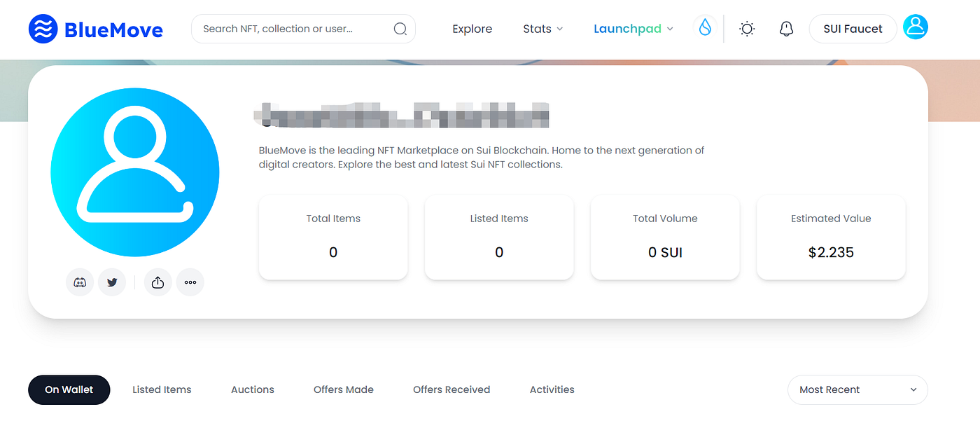Open the notifications bell
Screen dimensions: 980x428
[786, 29]
